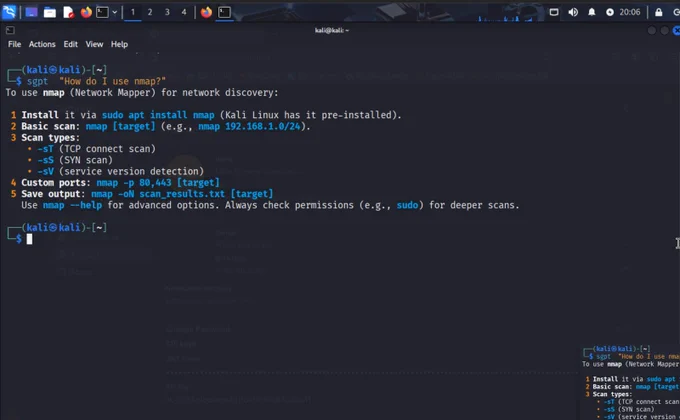Open the File menu

click(x=14, y=44)
